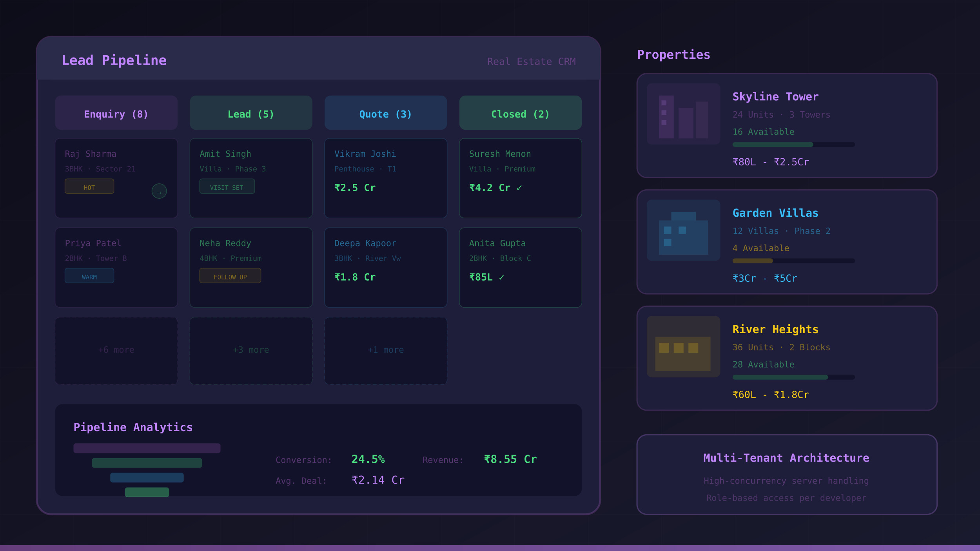This screenshot has height=551, width=980.
Task: Click the HOT tag on Raj Sharma
Action: 89,186
